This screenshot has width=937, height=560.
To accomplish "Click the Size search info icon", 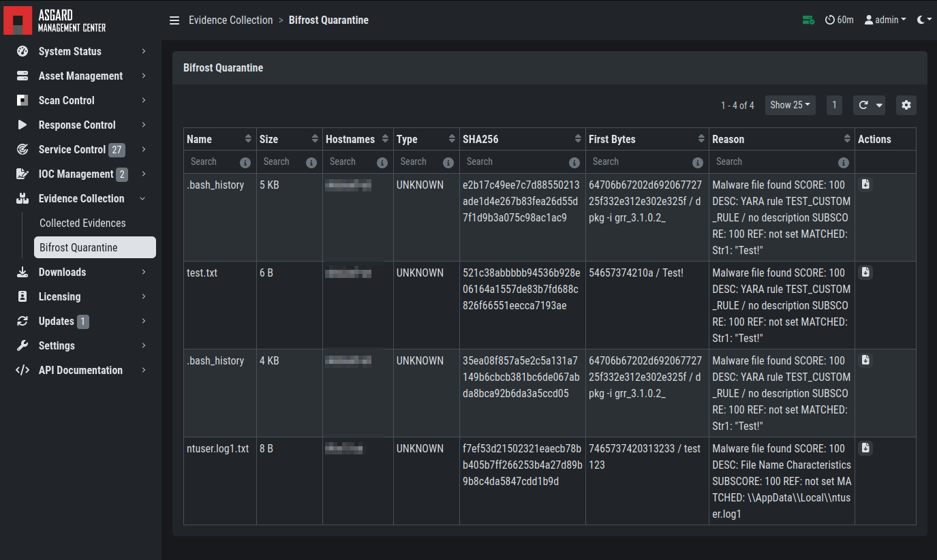I will point(311,163).
